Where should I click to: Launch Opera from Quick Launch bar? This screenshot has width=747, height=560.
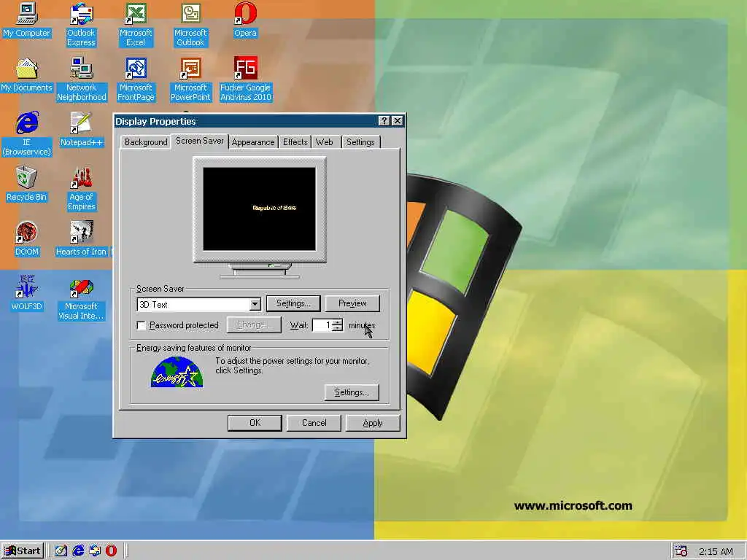click(112, 551)
